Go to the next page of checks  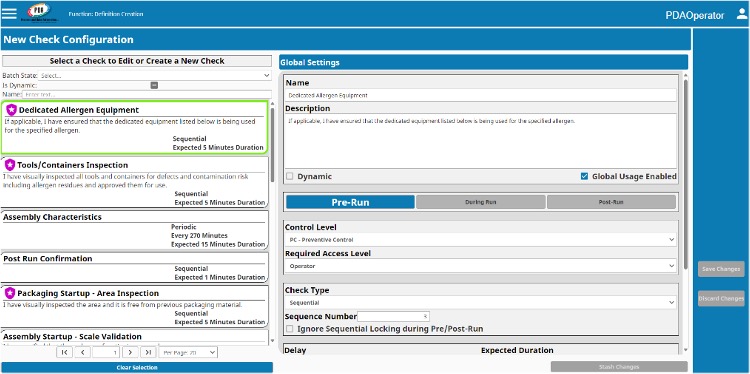130,352
